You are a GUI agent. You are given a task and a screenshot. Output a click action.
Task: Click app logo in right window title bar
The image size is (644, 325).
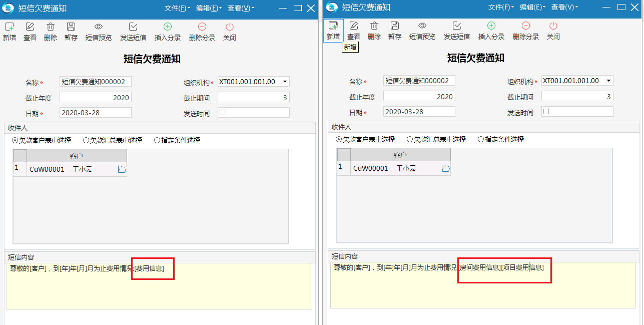[332, 7]
